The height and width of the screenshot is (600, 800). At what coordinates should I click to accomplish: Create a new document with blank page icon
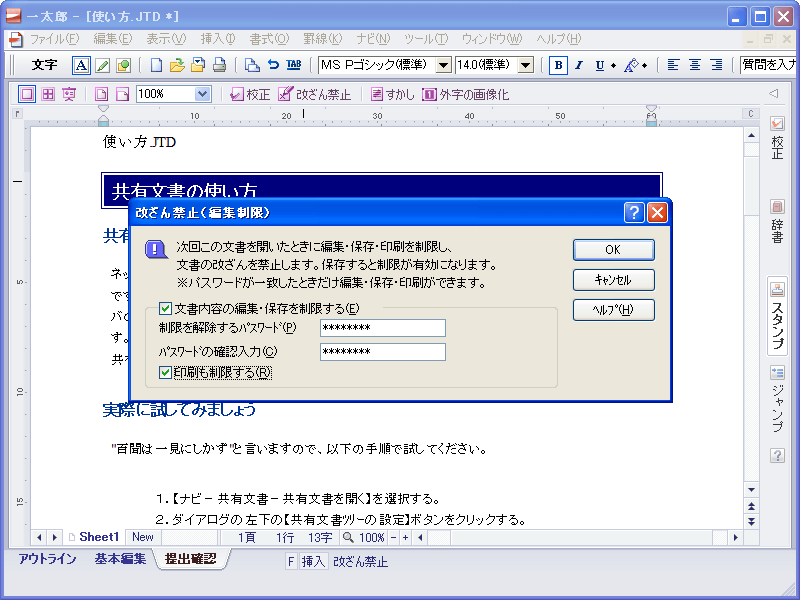157,65
